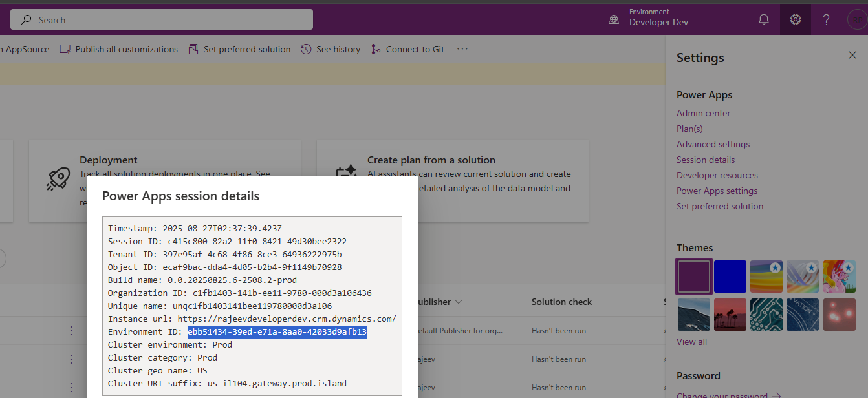Choose the circuit board theme thumbnail
868x398 pixels.
click(x=767, y=314)
